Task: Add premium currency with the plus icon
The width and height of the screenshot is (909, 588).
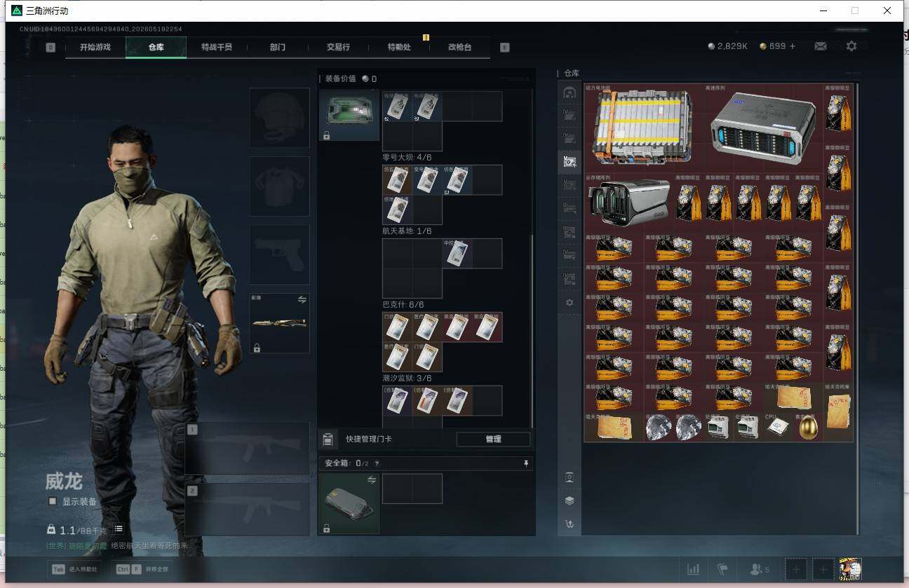Action: 793,46
